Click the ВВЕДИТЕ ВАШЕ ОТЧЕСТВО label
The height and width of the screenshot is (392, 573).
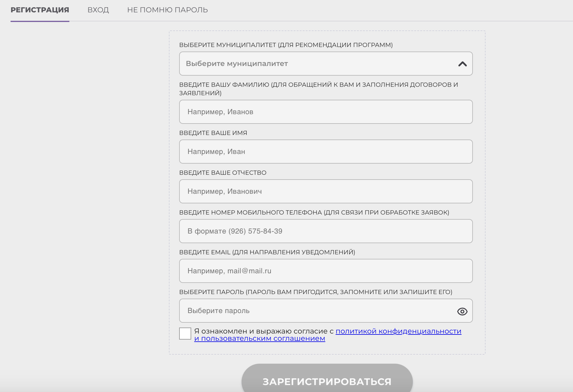pyautogui.click(x=223, y=173)
